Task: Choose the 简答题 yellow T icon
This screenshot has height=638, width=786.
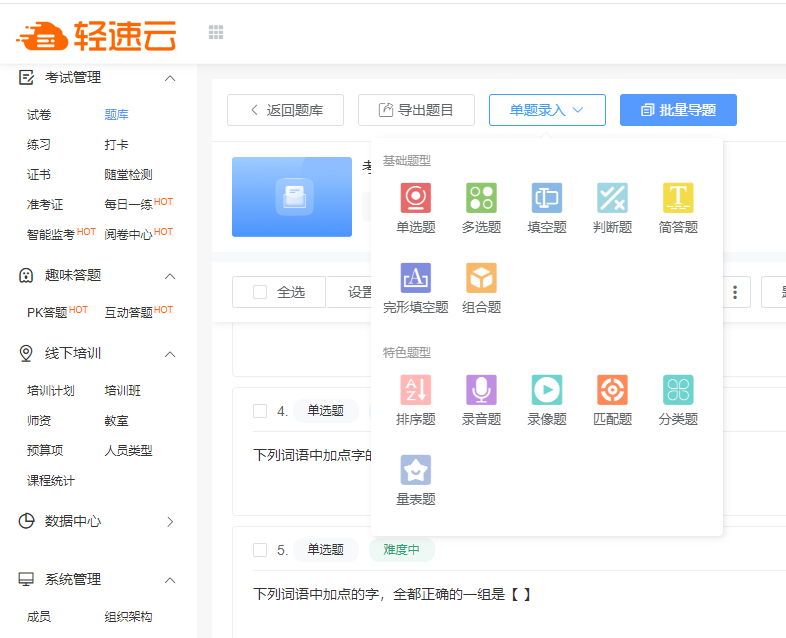Action: 678,198
